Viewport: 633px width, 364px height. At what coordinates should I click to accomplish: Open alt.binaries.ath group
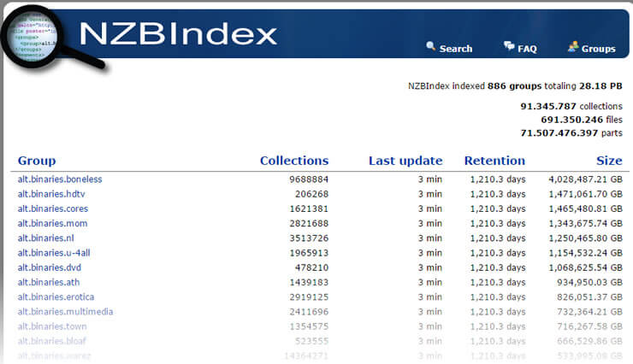[49, 282]
